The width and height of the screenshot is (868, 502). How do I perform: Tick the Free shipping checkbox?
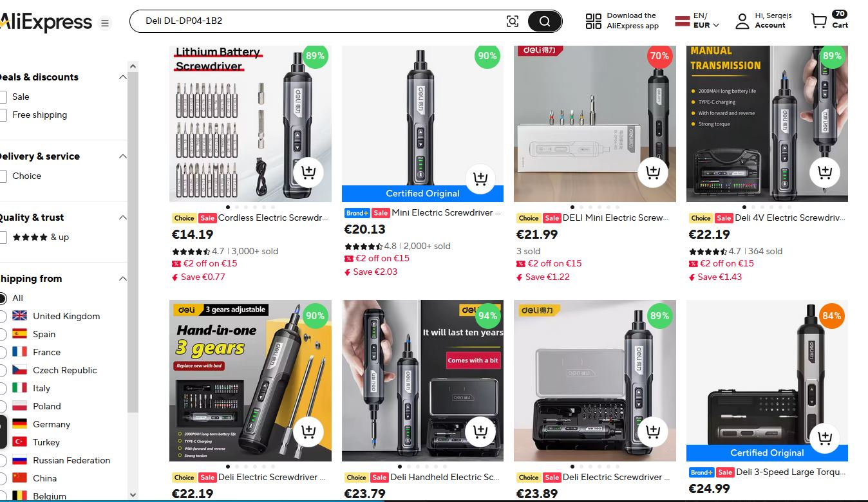point(2,115)
